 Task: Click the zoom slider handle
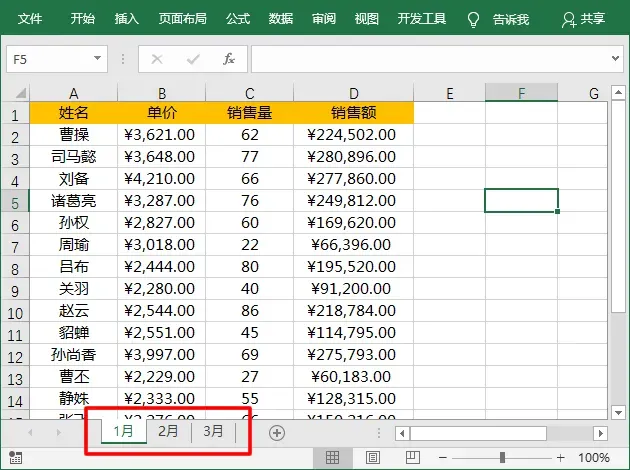502,458
